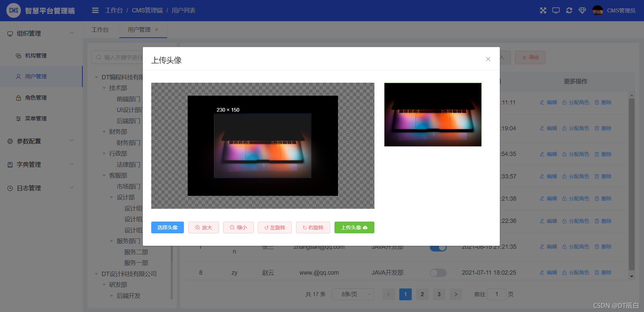
Task: Click the avatar preview thumbnail
Action: (x=433, y=115)
